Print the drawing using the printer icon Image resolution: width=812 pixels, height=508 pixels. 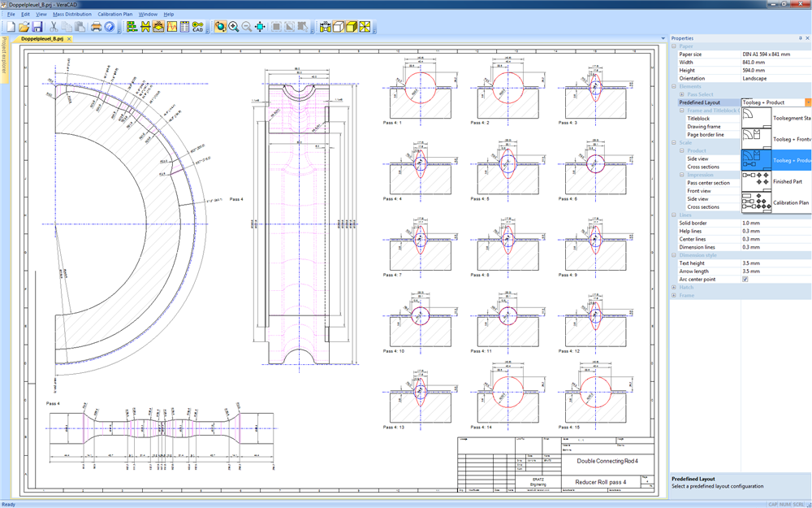96,27
